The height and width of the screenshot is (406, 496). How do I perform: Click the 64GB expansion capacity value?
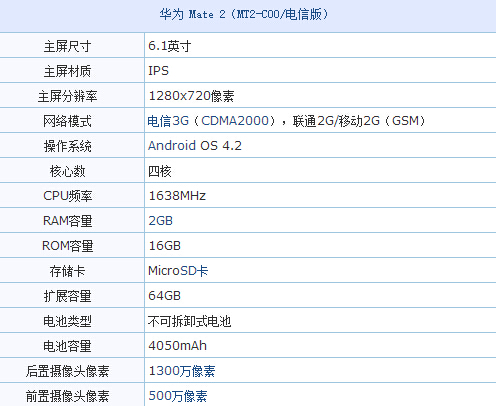coord(164,296)
